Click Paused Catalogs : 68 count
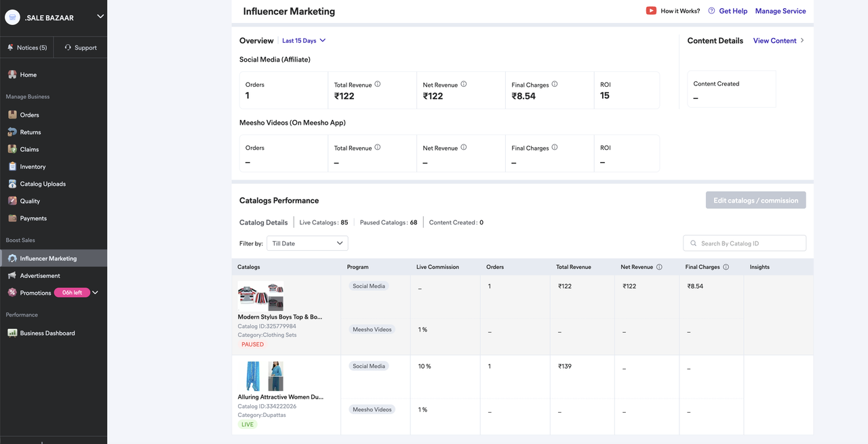Screen dimensions: 868x444 (389, 222)
